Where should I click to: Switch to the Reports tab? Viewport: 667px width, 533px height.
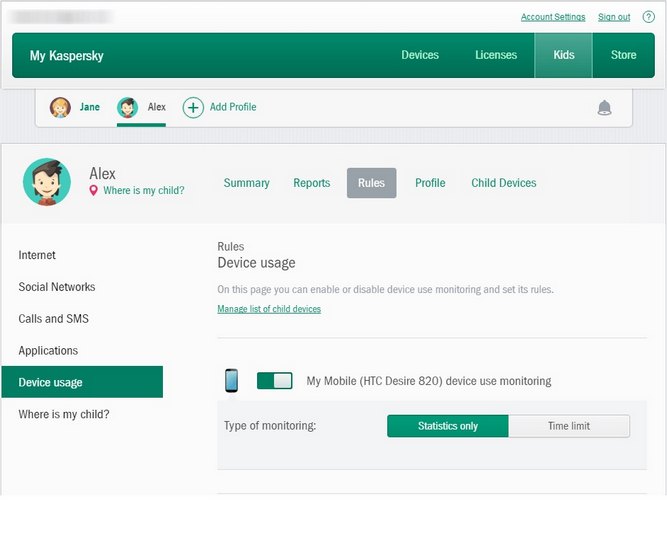(x=312, y=183)
